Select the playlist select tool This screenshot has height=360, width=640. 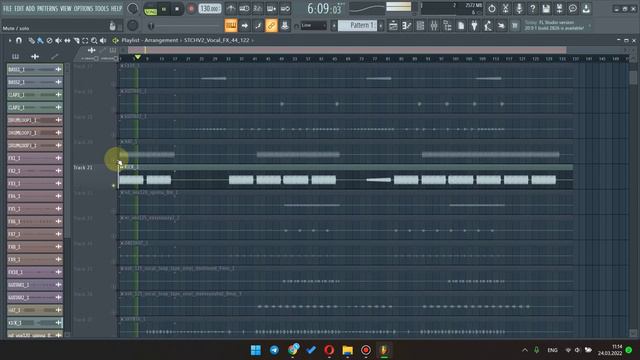(85, 40)
